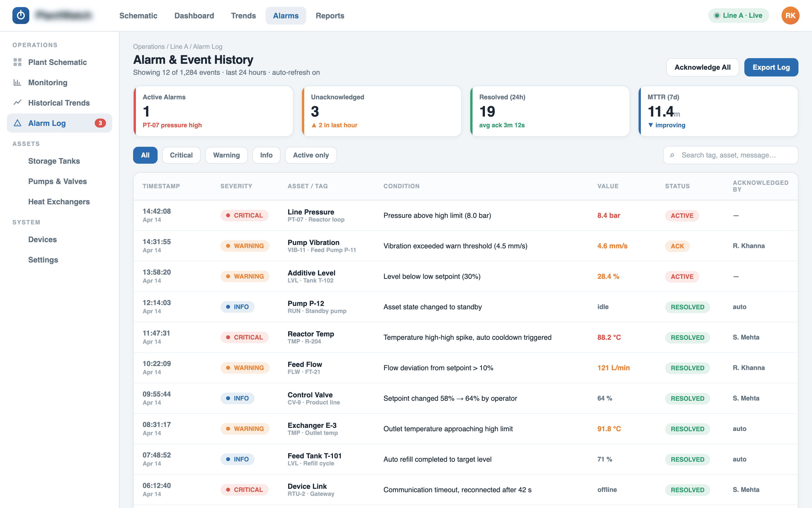Open the Dashboard tab

[x=194, y=16]
